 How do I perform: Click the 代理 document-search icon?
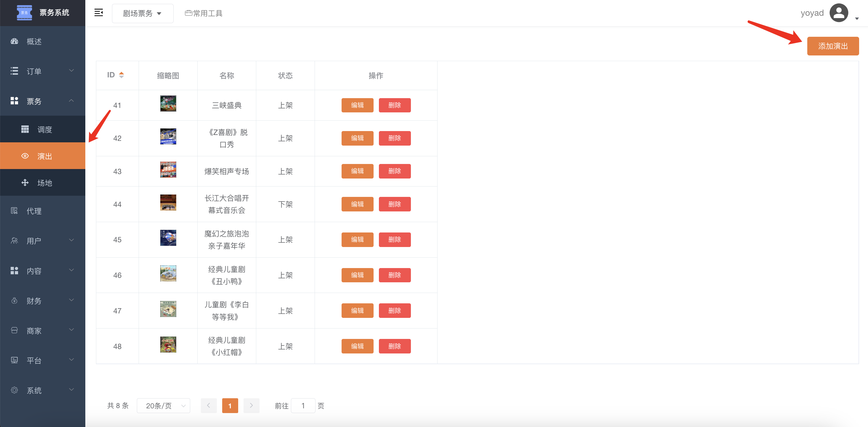tap(15, 211)
